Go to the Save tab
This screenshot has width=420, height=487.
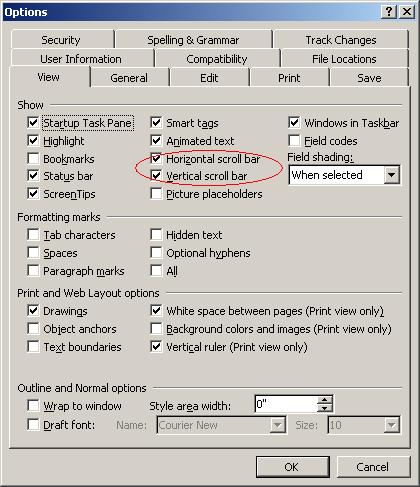pyautogui.click(x=369, y=78)
